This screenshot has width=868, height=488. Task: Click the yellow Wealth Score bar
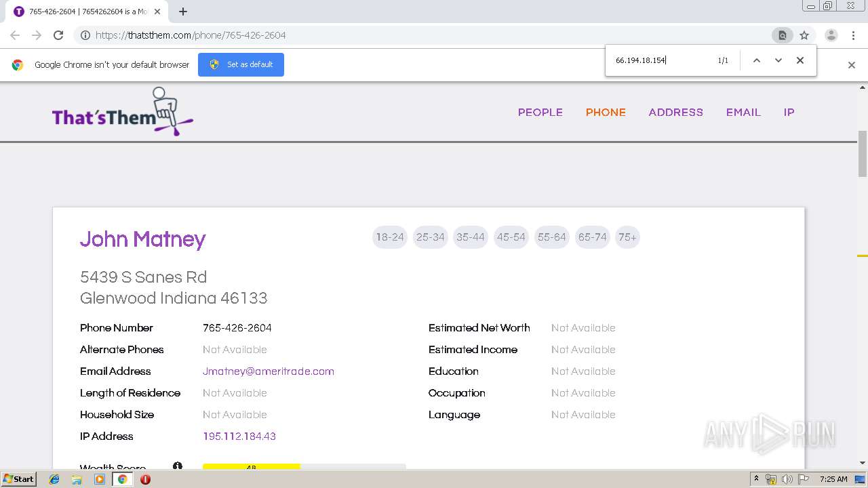[x=251, y=467]
